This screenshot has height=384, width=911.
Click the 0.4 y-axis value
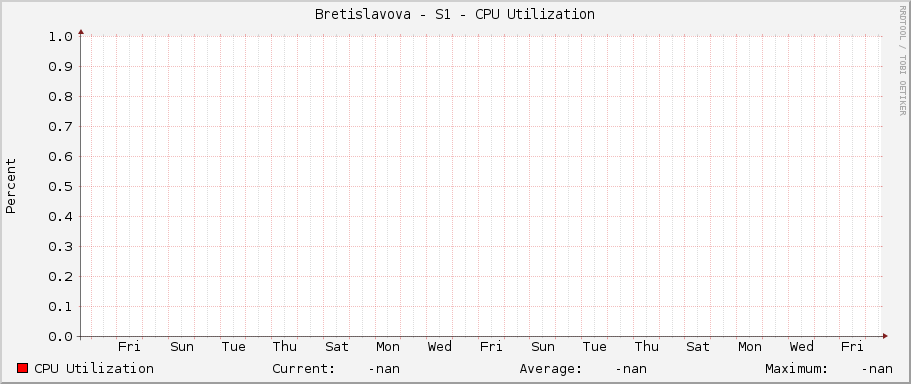pos(60,217)
